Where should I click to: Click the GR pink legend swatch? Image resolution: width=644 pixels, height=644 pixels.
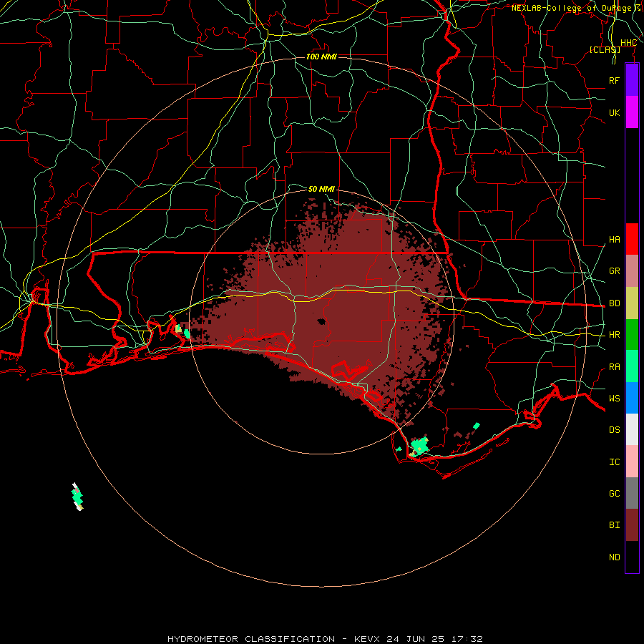pyautogui.click(x=632, y=271)
